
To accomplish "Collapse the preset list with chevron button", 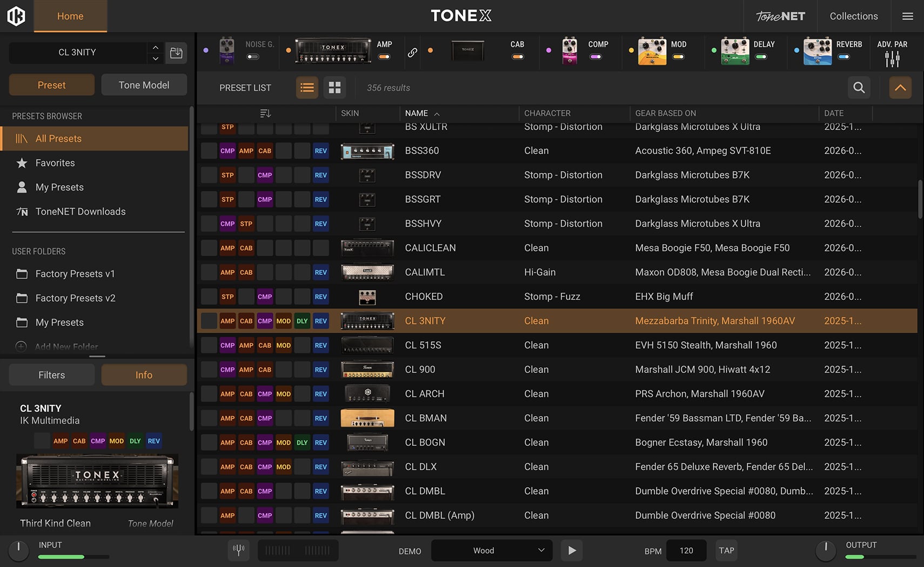I will point(900,87).
